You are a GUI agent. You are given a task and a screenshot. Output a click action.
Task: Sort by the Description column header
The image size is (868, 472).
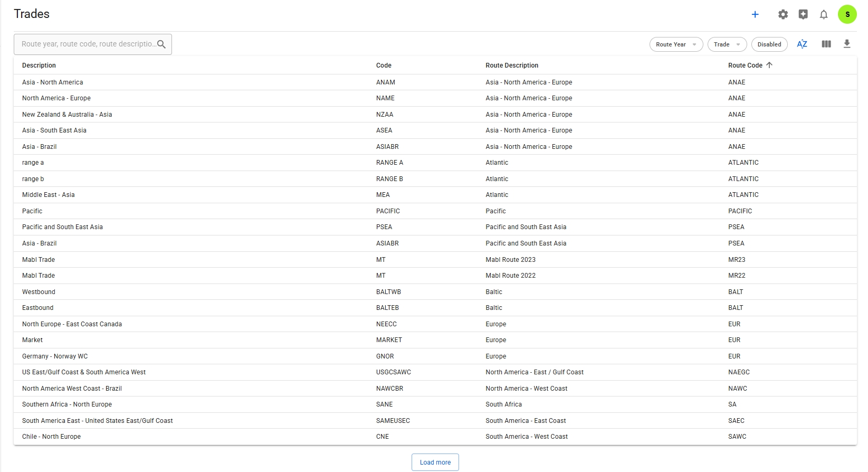(39, 65)
